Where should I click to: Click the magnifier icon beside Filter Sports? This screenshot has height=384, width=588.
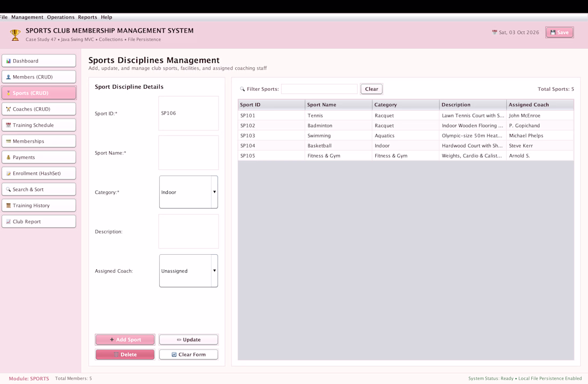[243, 89]
